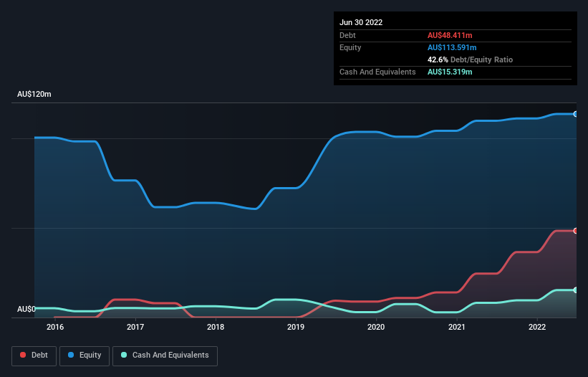Click the blue Equity legend dot
The height and width of the screenshot is (377, 588).
tap(71, 355)
